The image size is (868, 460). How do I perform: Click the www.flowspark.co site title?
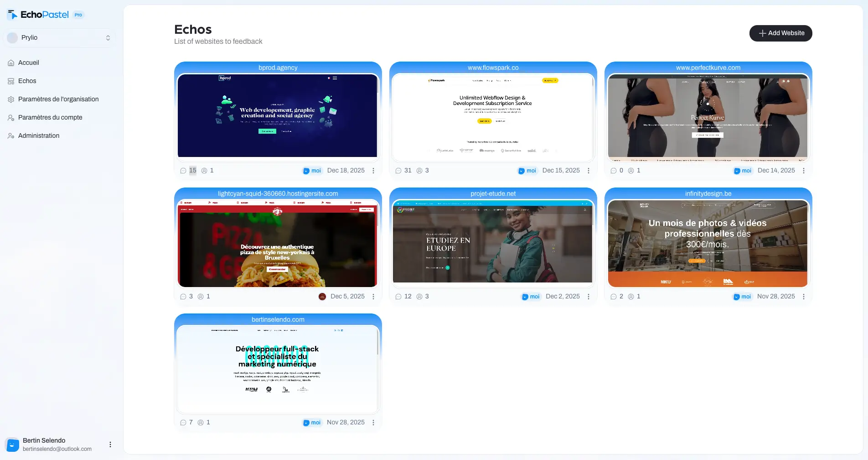tap(493, 67)
